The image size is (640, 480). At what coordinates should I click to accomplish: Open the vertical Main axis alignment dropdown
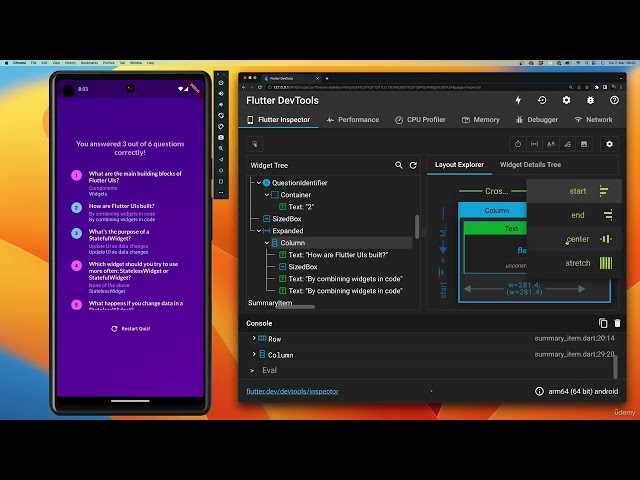point(443,233)
